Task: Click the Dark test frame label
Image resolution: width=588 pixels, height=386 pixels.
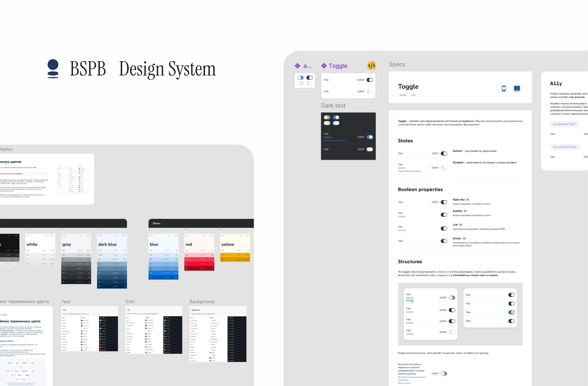Action: tap(333, 106)
